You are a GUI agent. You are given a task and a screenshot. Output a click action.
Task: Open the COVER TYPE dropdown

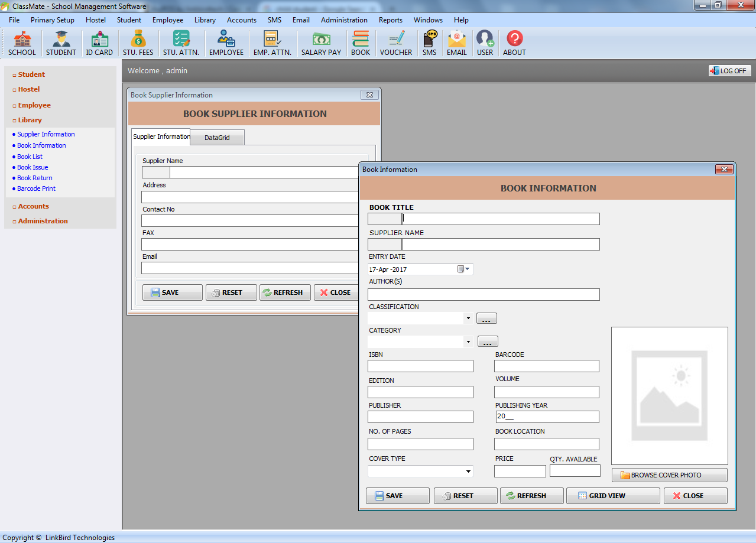click(x=469, y=471)
